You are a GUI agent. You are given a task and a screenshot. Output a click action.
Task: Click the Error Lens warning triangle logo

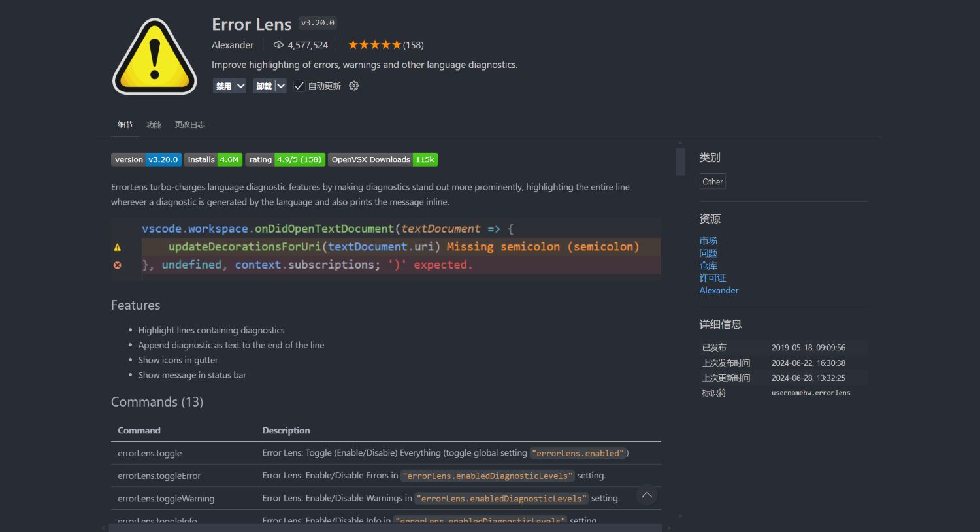tap(155, 56)
